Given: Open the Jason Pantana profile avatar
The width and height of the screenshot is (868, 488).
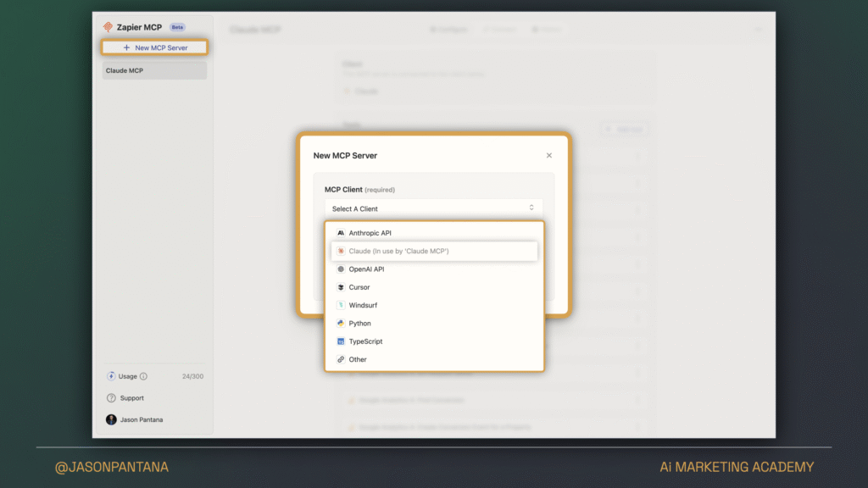Looking at the screenshot, I should click(x=111, y=419).
